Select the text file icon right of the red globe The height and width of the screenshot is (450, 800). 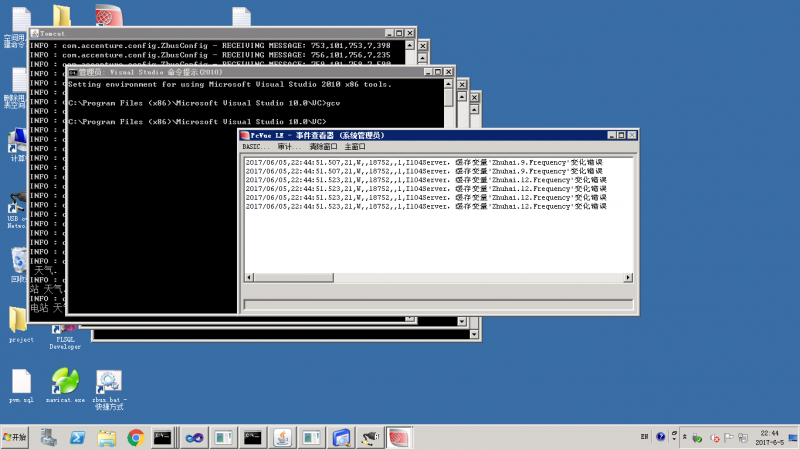point(241,16)
